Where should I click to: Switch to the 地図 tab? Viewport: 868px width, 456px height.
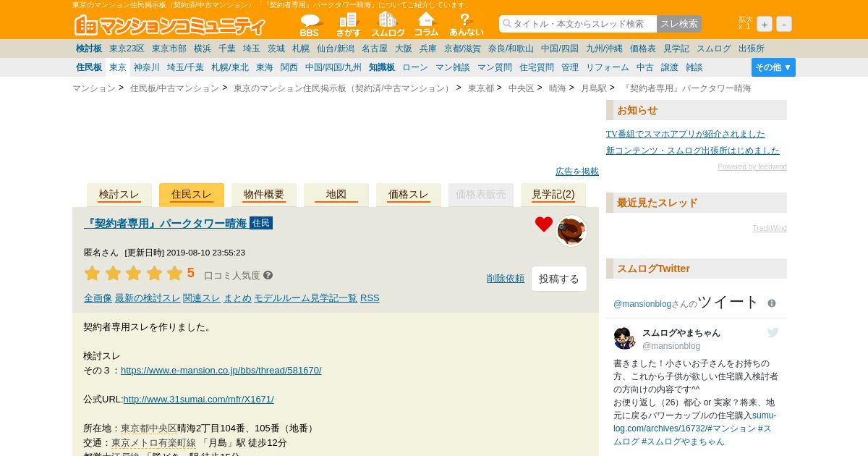pos(336,195)
